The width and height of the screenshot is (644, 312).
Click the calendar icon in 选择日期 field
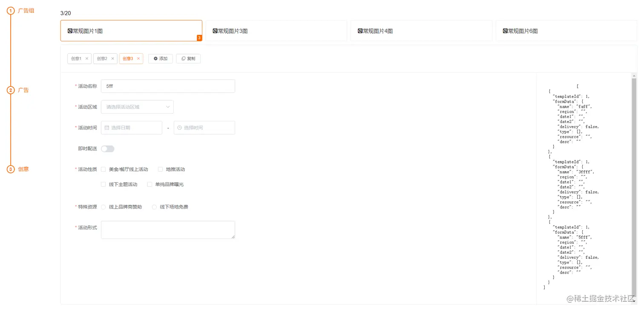107,128
